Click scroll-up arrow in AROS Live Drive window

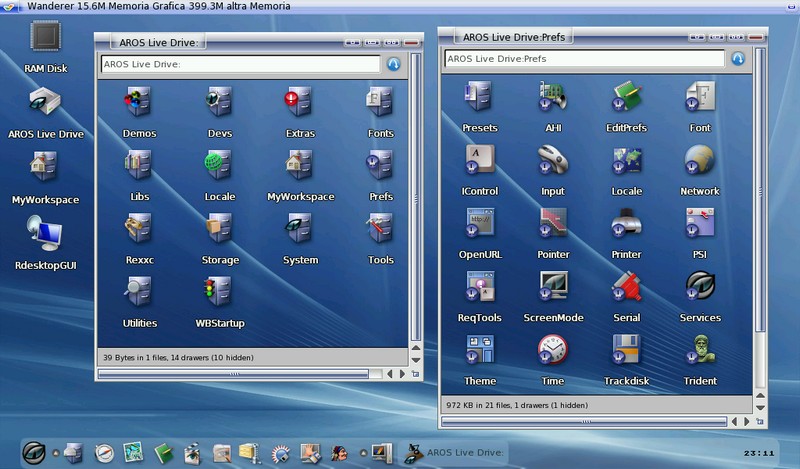click(x=416, y=348)
